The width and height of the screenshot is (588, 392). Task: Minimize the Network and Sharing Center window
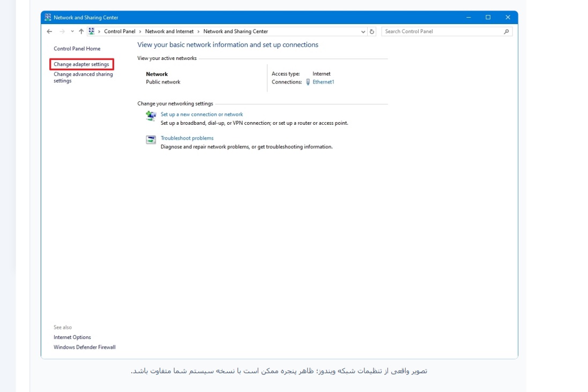(468, 17)
